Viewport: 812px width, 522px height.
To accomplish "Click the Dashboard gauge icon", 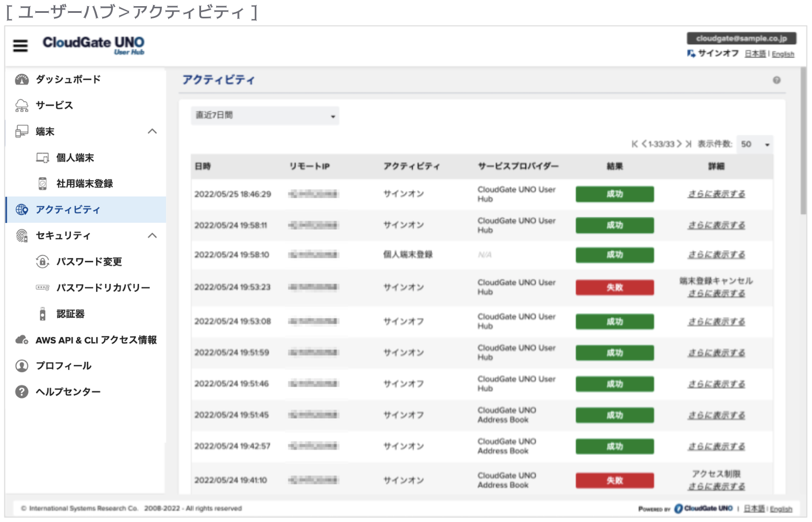I will pos(22,79).
